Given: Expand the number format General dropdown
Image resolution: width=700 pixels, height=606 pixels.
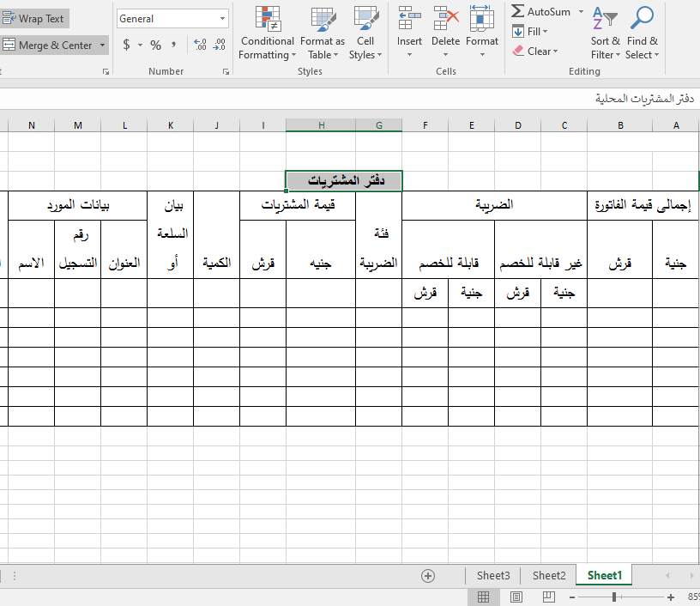Looking at the screenshot, I should 223,19.
